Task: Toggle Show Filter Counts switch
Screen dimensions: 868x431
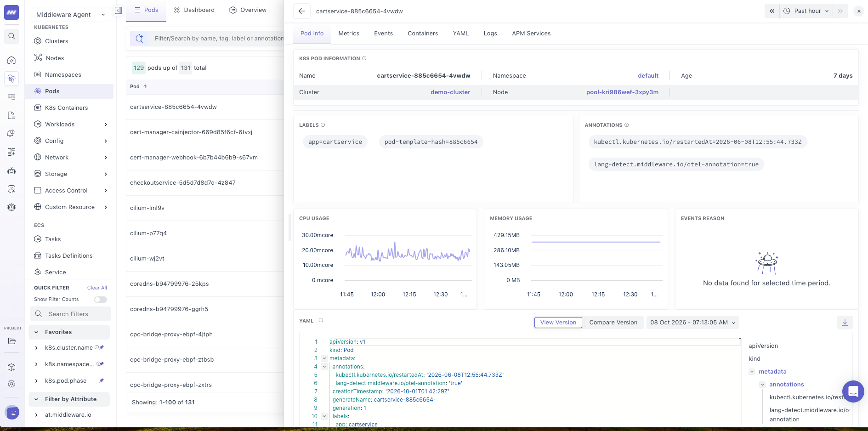Action: click(x=101, y=300)
